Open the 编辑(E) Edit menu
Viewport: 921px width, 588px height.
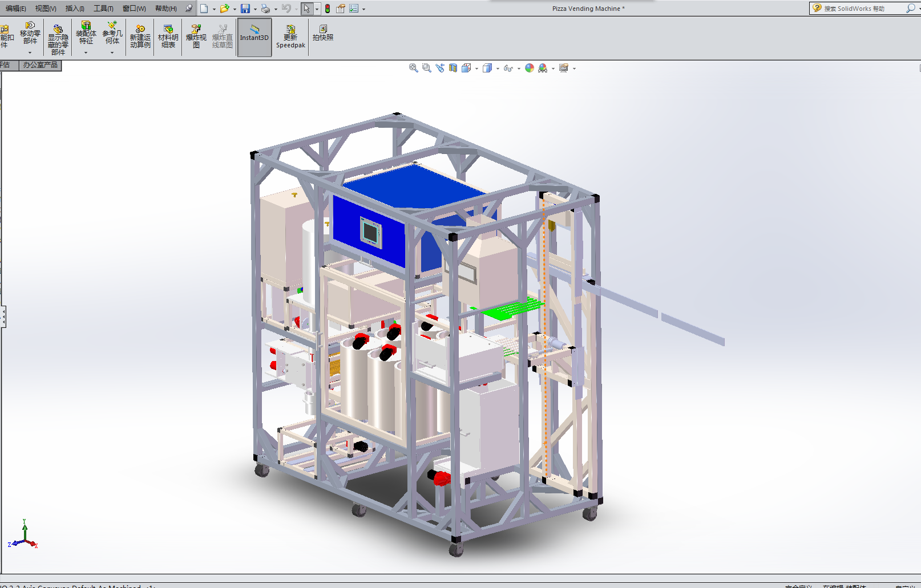coord(15,9)
